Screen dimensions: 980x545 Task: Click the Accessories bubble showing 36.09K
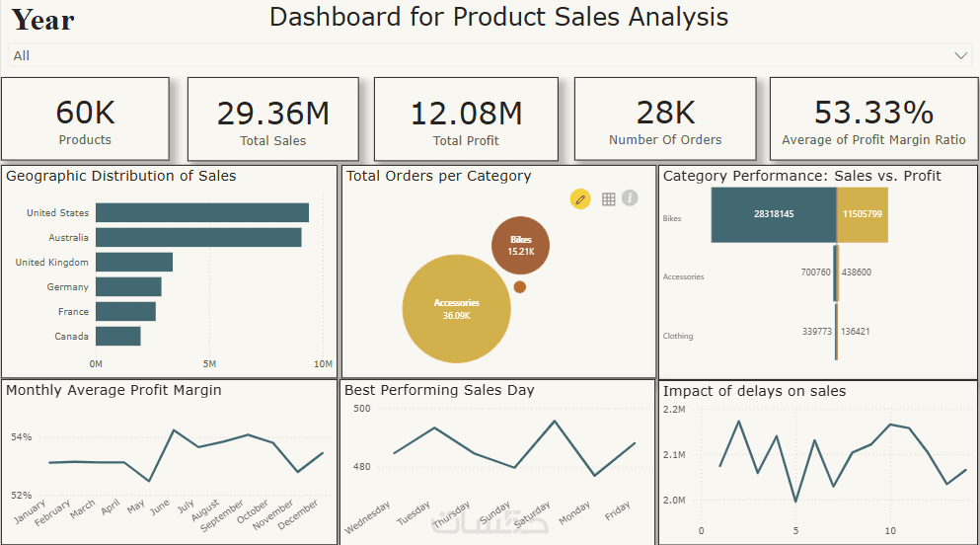(456, 309)
